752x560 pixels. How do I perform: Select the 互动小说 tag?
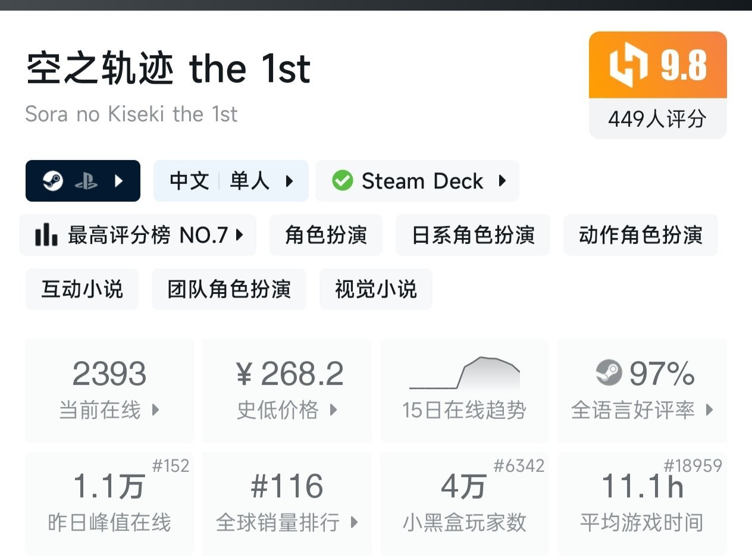82,289
